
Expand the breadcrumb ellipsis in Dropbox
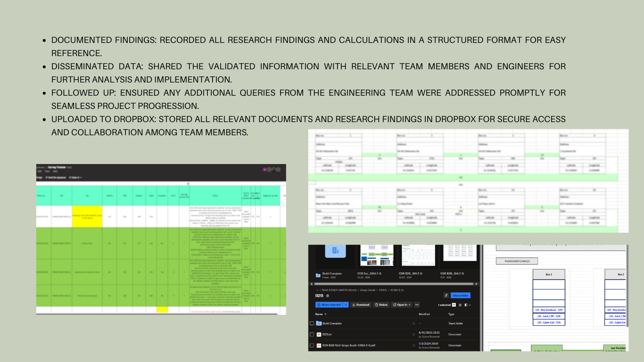[317, 289]
